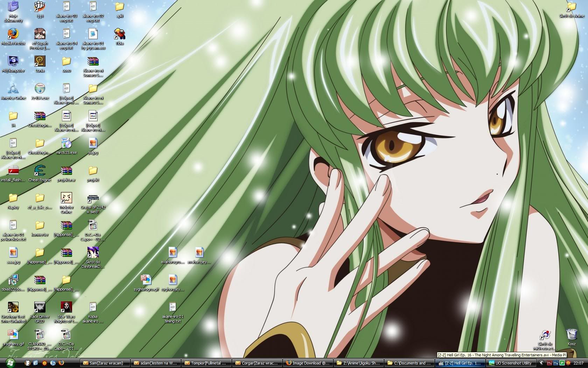Select the akane-iro 02 eng.txt file
Screen dimensions: 588x368
tap(93, 11)
